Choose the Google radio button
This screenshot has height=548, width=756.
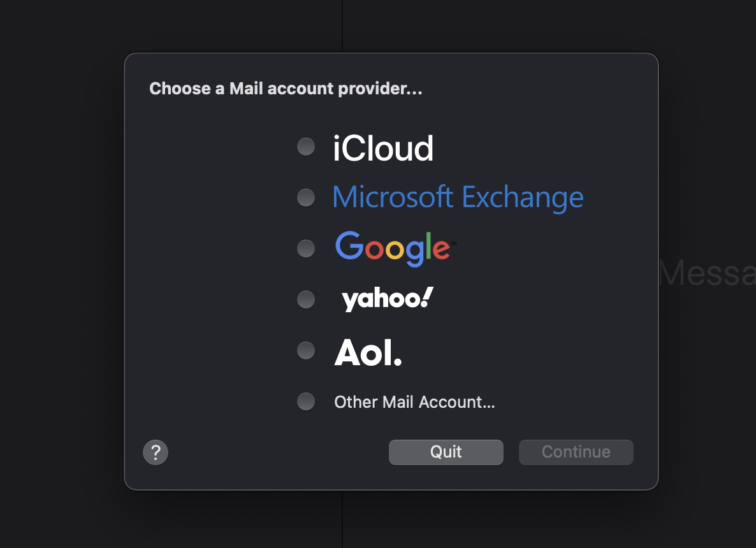[x=306, y=249]
